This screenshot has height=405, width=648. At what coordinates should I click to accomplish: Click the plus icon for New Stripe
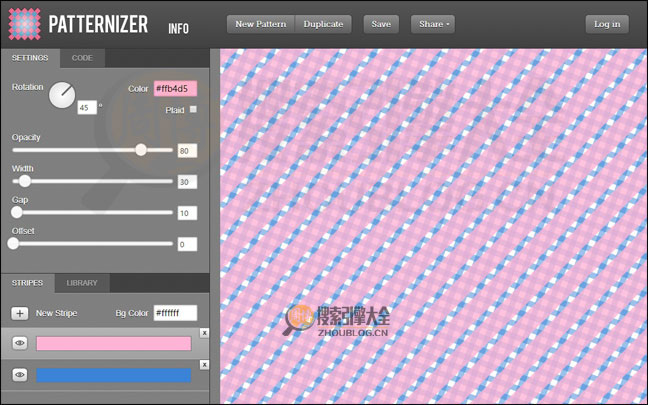tap(19, 313)
